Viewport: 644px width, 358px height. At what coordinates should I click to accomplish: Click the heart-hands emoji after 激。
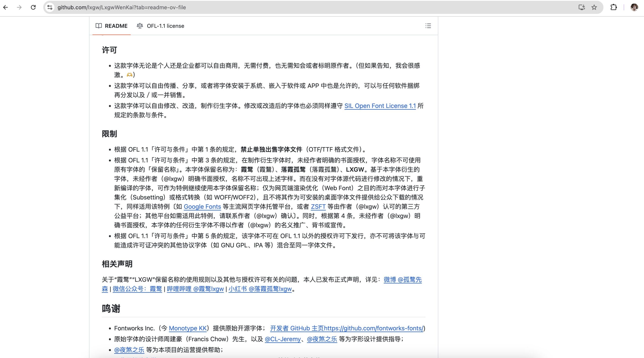click(129, 75)
